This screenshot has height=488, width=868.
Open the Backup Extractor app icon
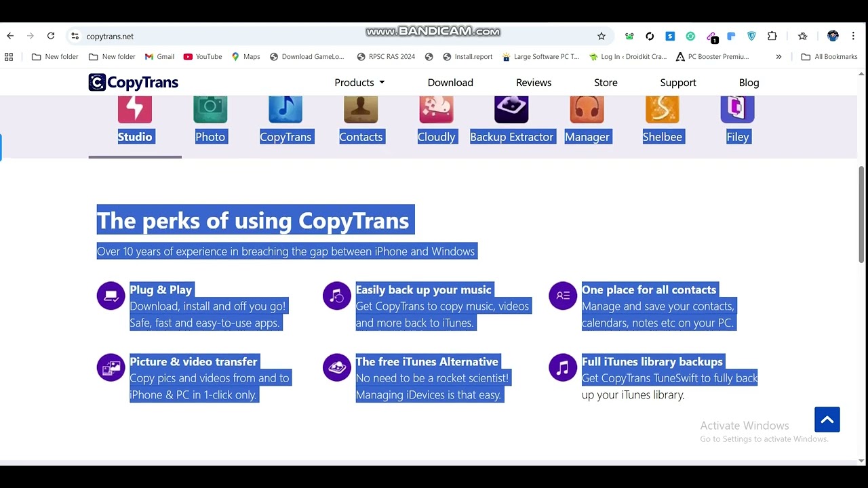(x=511, y=109)
